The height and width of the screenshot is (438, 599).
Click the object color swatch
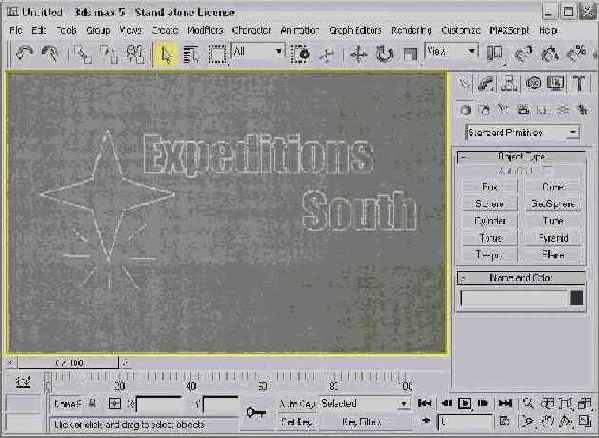[576, 298]
